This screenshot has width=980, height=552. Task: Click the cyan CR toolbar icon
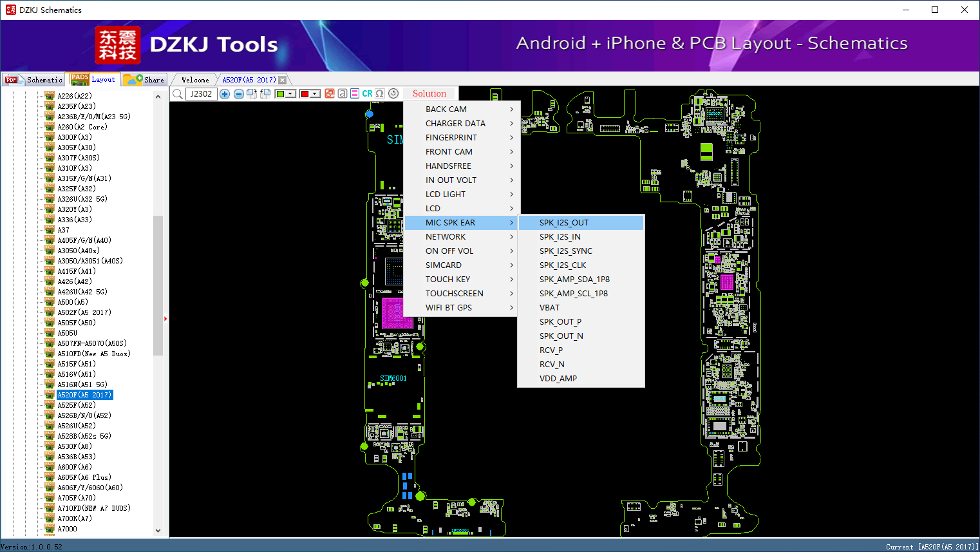coord(367,93)
